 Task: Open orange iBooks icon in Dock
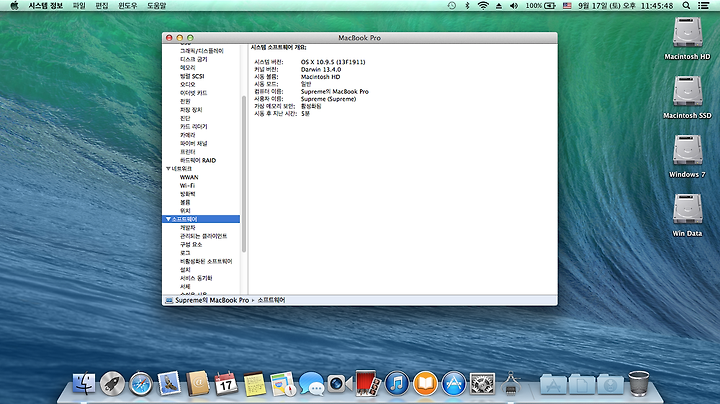pyautogui.click(x=425, y=384)
